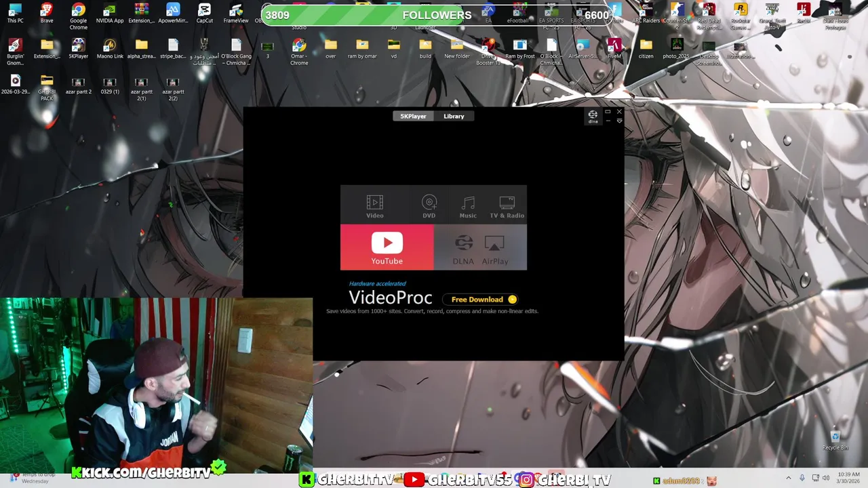Switch to the Library tab

click(x=454, y=116)
